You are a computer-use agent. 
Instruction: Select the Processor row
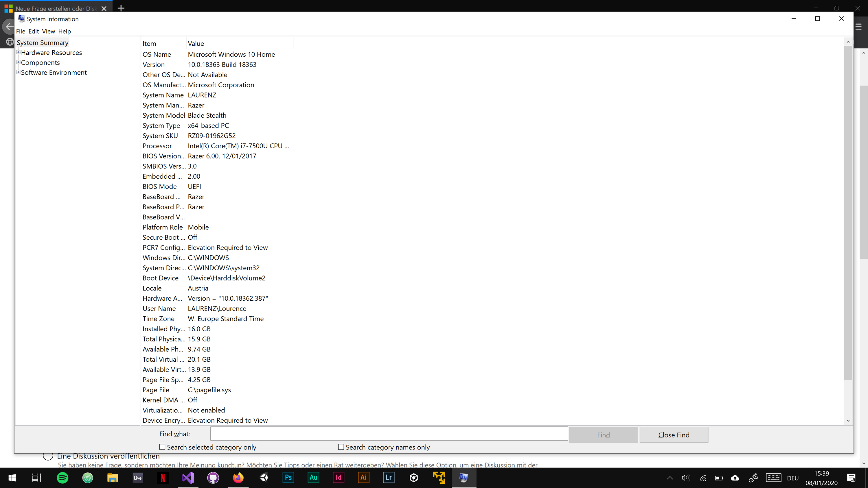click(217, 146)
